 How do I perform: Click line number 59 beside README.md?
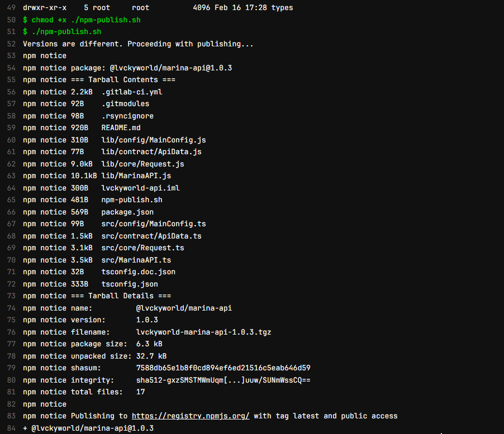(12, 128)
